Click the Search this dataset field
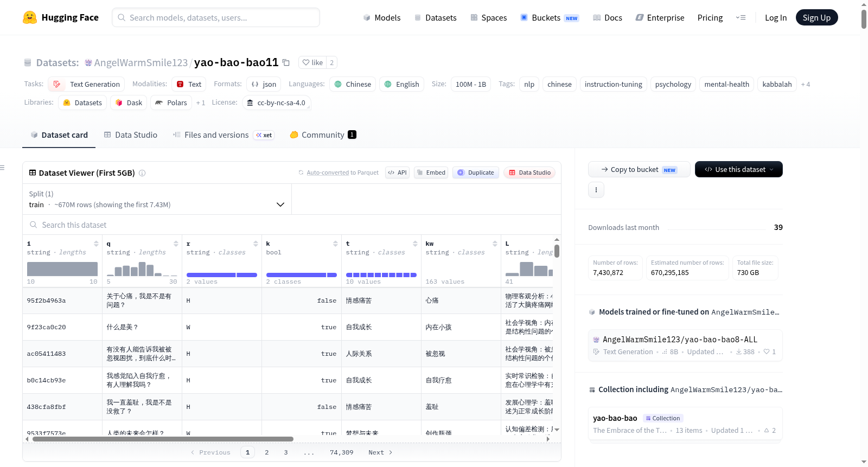Image resolution: width=868 pixels, height=467 pixels. point(292,225)
